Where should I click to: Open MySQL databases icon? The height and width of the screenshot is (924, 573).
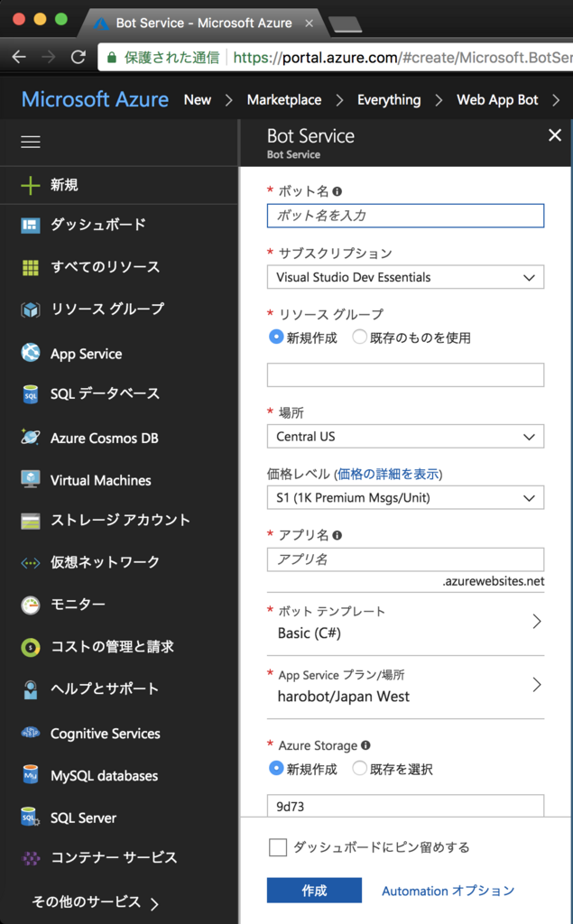(x=30, y=774)
